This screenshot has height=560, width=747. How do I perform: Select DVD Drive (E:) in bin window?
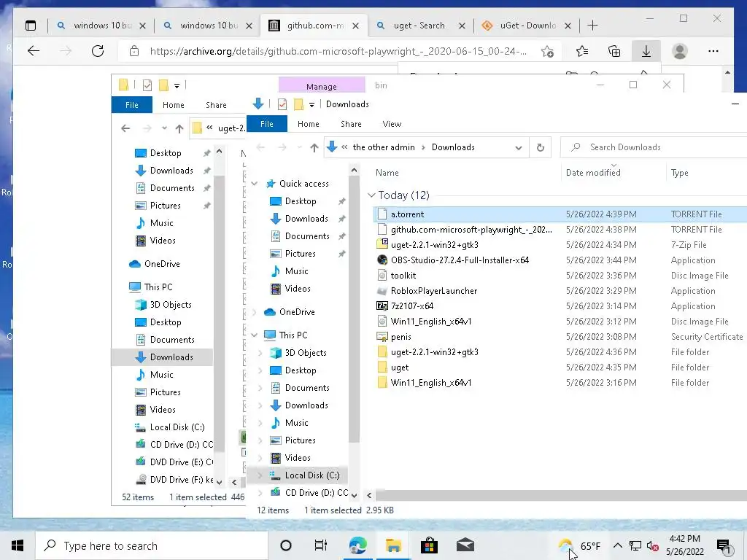pos(174,462)
